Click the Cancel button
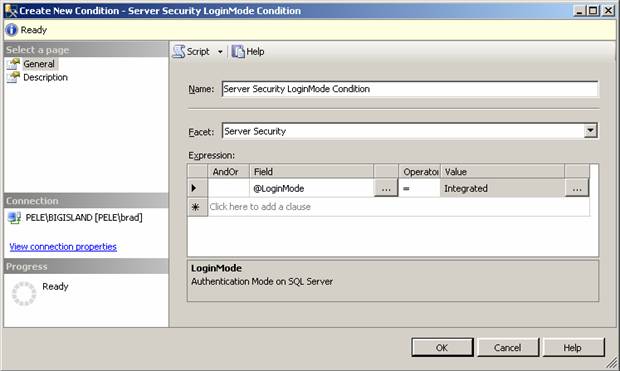The height and width of the screenshot is (371, 620). tap(507, 348)
